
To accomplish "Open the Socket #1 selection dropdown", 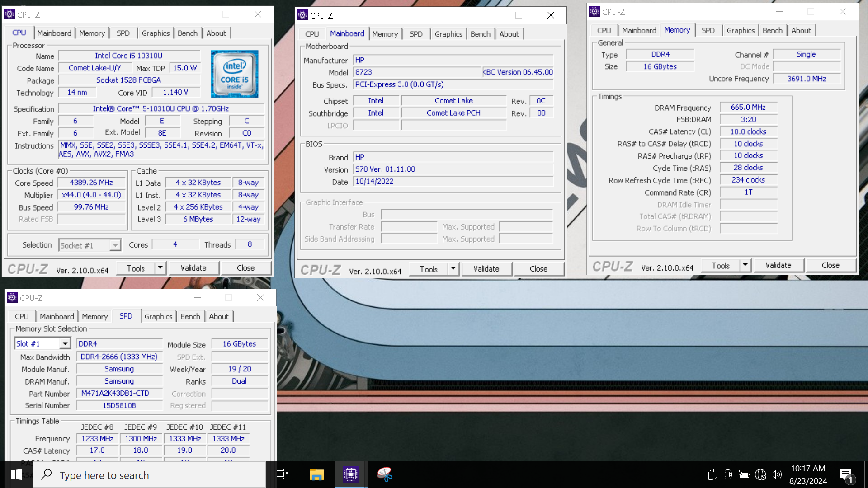I will tap(115, 245).
